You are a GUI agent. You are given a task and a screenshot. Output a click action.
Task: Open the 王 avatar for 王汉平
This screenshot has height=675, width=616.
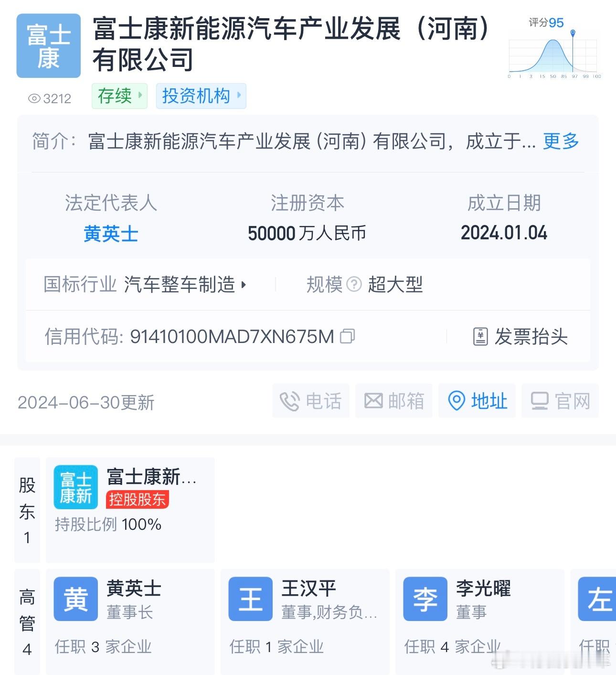coord(250,599)
